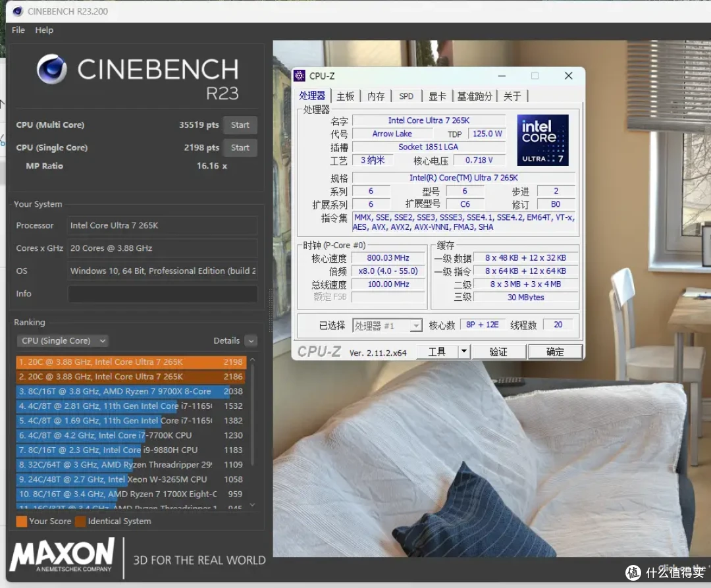Start the CPU Multi Core test
Screen dimensions: 711x588
pos(240,124)
